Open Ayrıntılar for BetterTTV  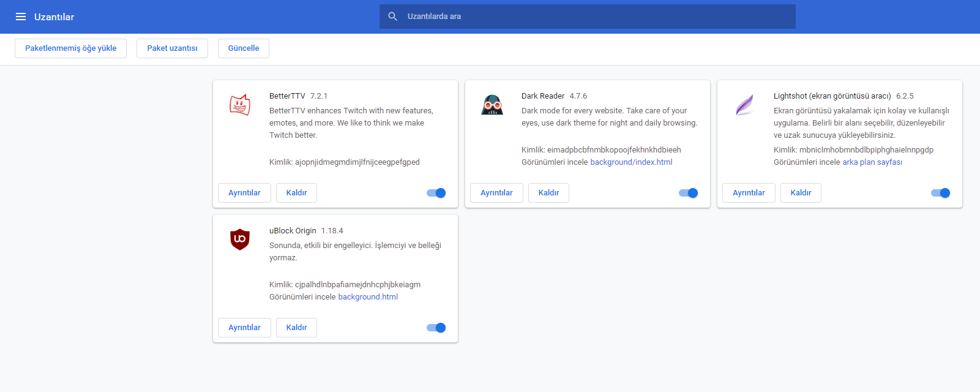click(x=244, y=193)
